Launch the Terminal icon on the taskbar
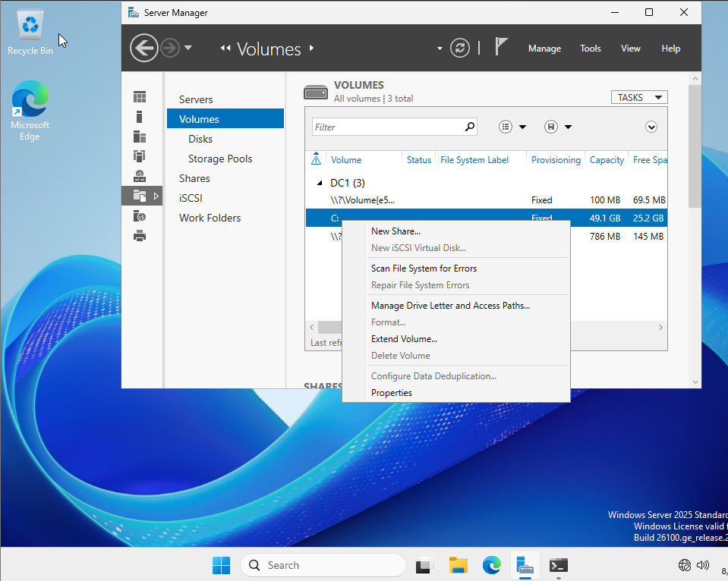This screenshot has width=728, height=581. pyautogui.click(x=559, y=565)
